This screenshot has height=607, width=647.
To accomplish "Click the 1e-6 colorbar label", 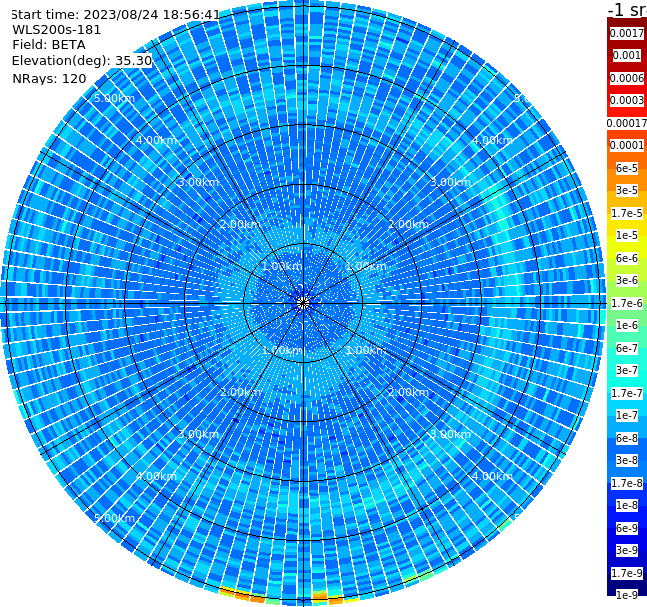I will click(627, 325).
